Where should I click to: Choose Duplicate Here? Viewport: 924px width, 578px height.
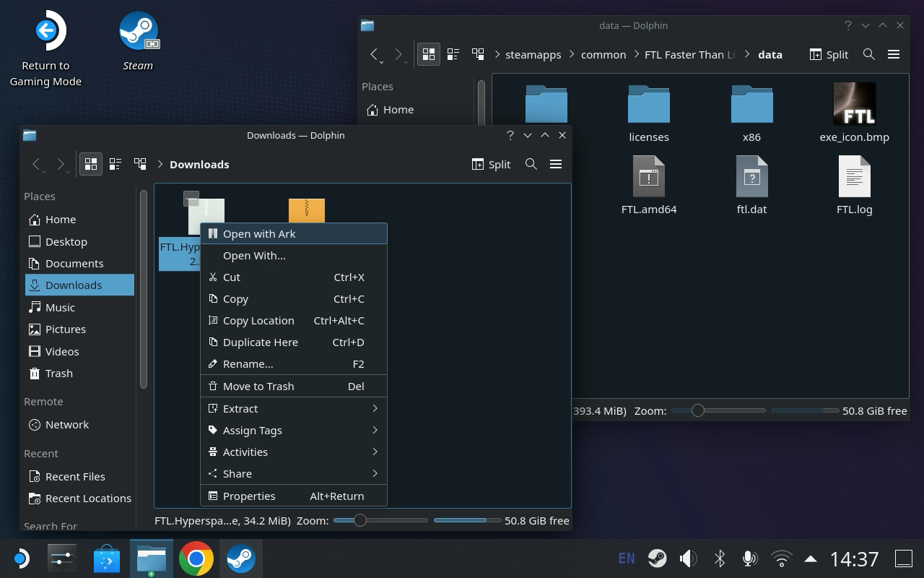[294, 342]
